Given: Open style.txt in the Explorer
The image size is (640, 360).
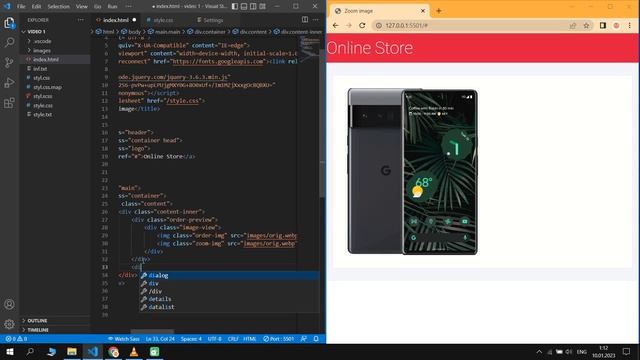Looking at the screenshot, I should pyautogui.click(x=55, y=115).
